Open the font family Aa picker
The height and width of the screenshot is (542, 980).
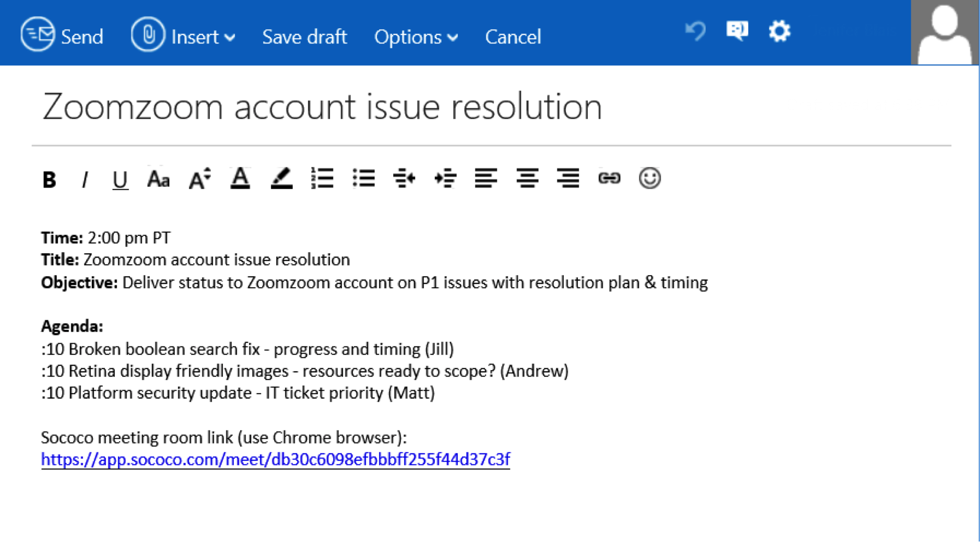[158, 179]
